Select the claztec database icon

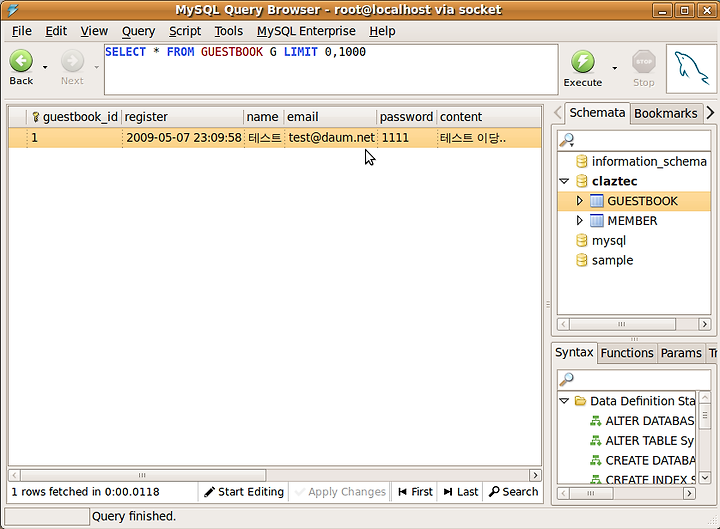581,181
